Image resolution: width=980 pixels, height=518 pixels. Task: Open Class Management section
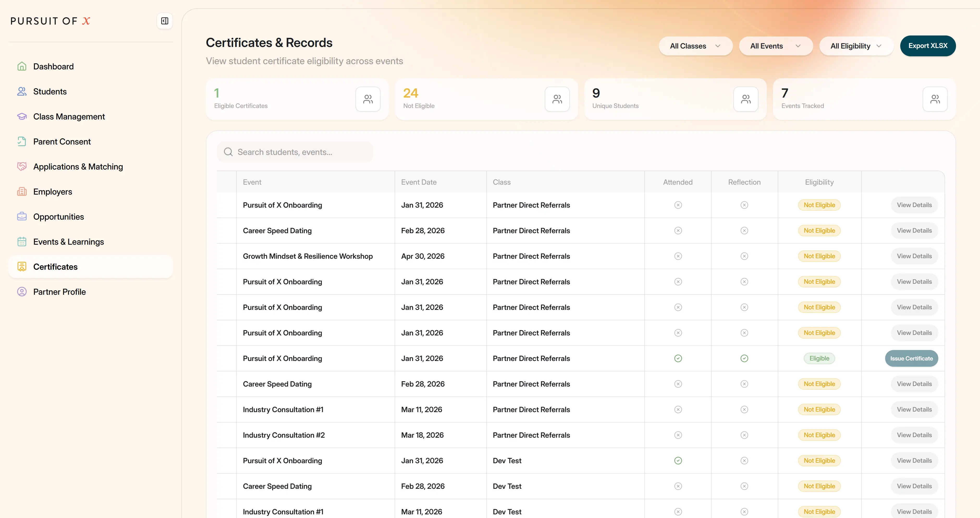pyautogui.click(x=90, y=117)
